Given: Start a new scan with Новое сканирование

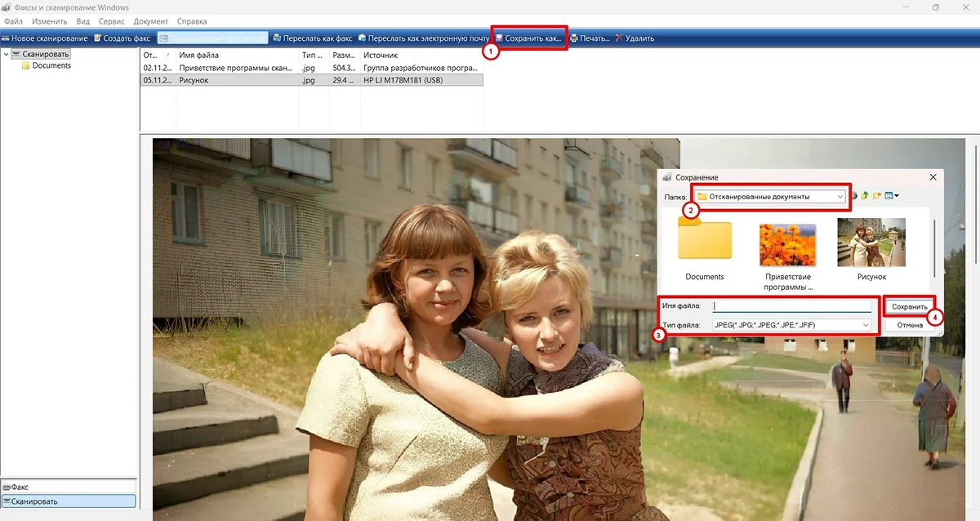Looking at the screenshot, I should coord(44,38).
